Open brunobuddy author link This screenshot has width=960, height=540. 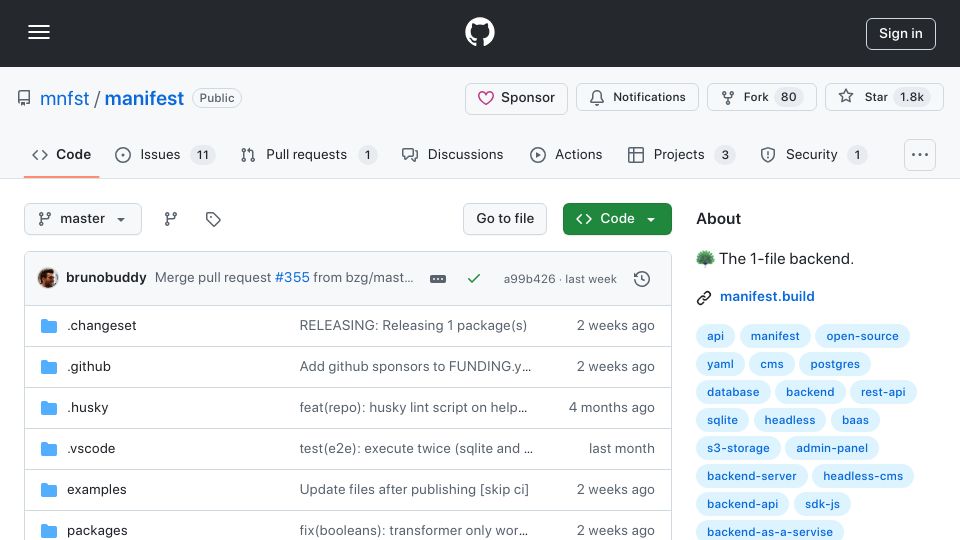106,278
